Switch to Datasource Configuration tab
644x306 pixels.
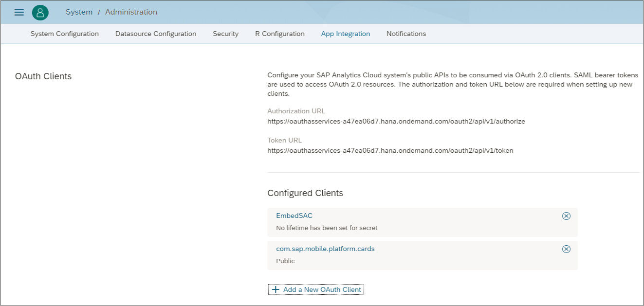pyautogui.click(x=156, y=34)
